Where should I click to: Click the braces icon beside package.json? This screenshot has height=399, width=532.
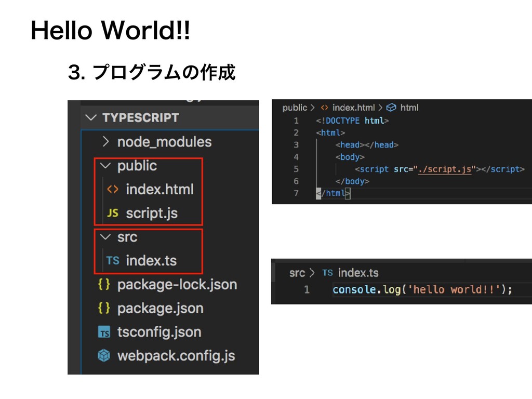[104, 308]
